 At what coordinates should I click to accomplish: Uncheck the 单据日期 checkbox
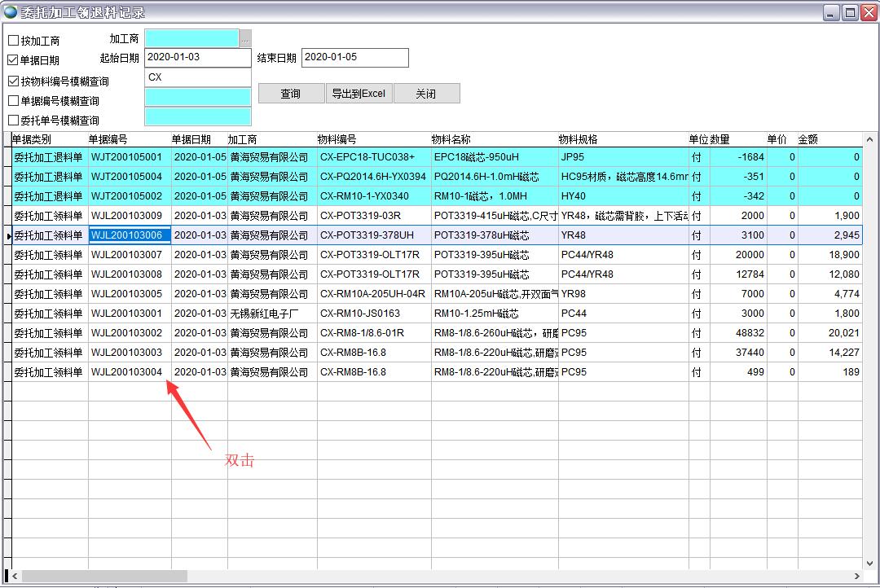coord(14,60)
